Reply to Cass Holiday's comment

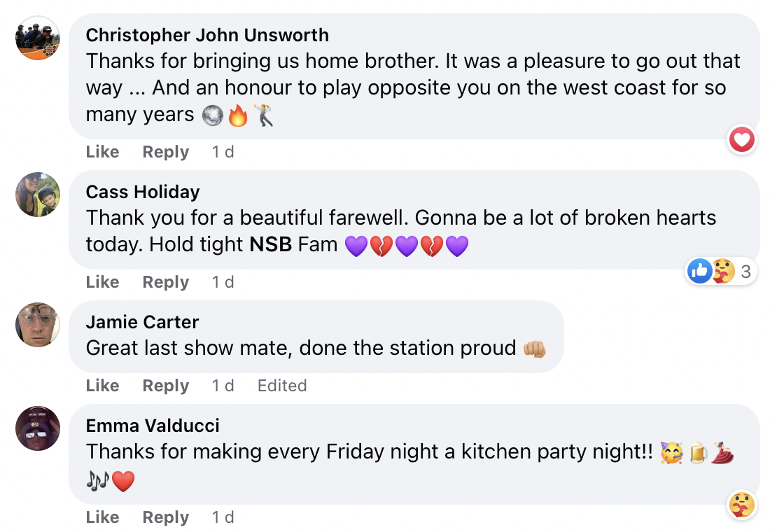pyautogui.click(x=165, y=282)
